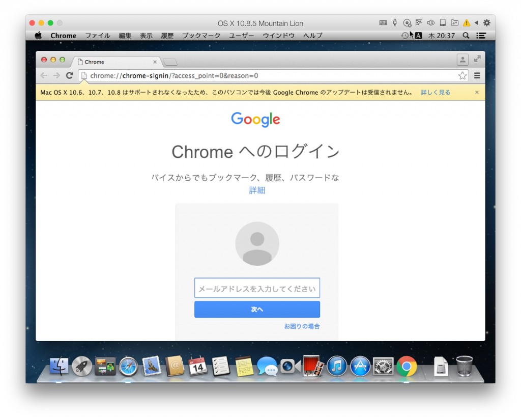Image resolution: width=521 pixels, height=420 pixels.
Task: Enter fullscreen with the expand arrows icon
Action: click(477, 60)
